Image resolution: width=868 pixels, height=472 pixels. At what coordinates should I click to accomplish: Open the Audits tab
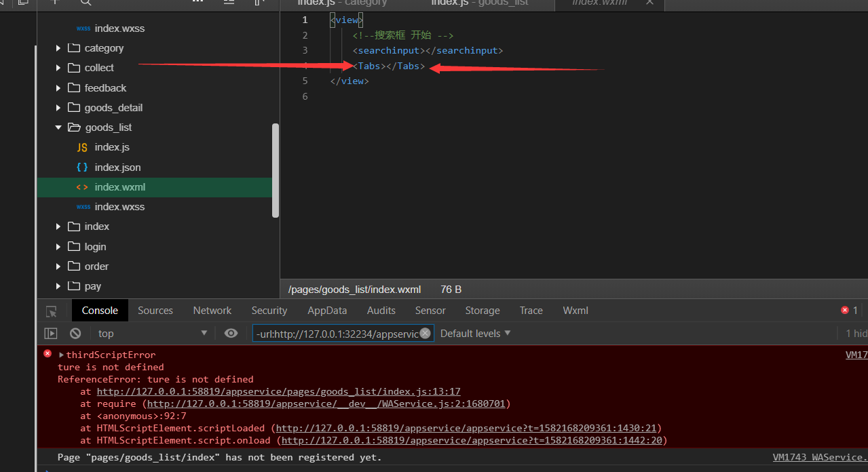coord(381,311)
